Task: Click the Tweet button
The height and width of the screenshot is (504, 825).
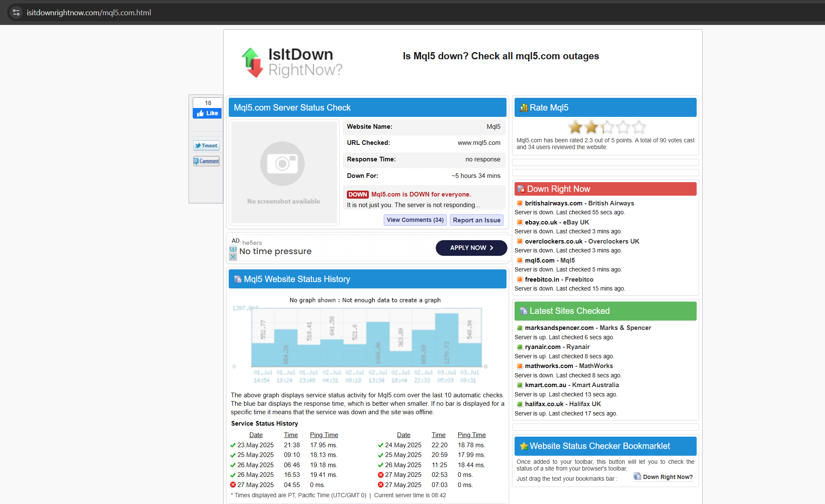Action: point(206,145)
